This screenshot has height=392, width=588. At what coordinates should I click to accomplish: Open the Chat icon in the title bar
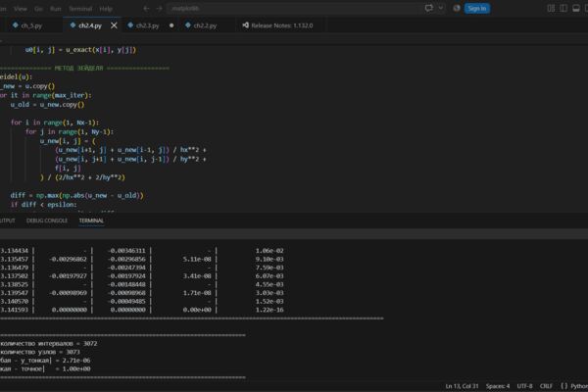429,8
